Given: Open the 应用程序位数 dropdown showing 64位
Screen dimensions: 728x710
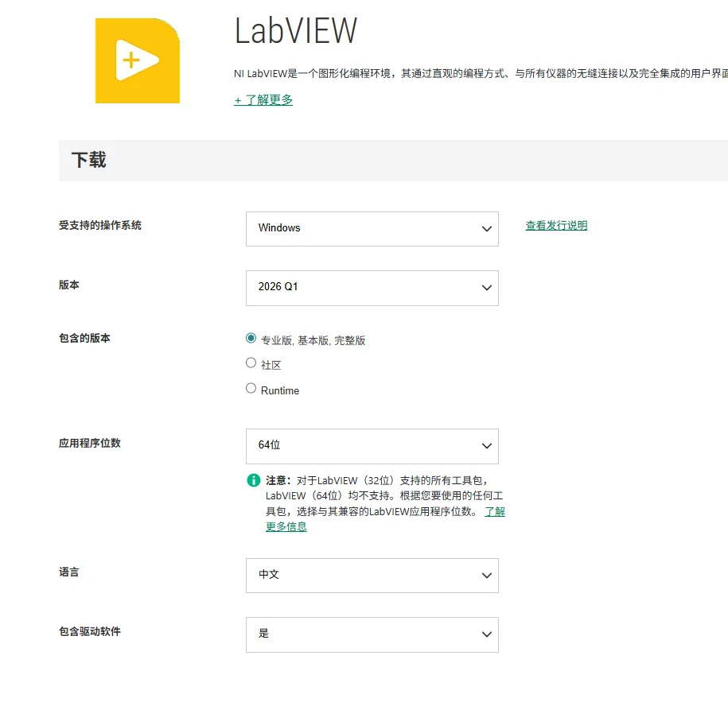Looking at the screenshot, I should [372, 446].
